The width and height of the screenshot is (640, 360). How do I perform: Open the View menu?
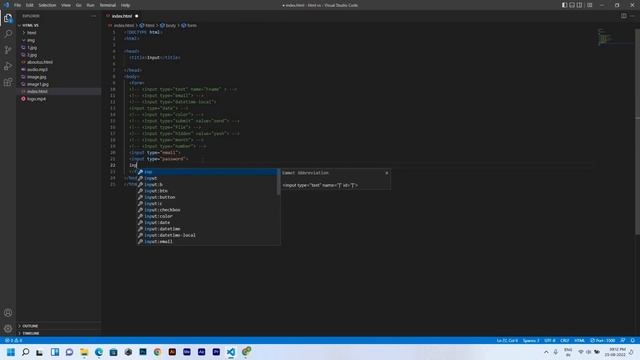[66, 5]
